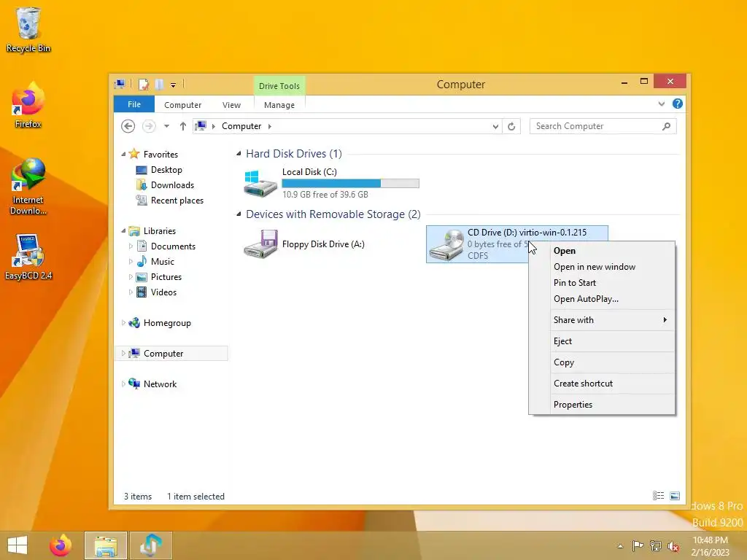The image size is (747, 560).
Task: Switch to the View ribbon tab
Action: click(x=231, y=105)
